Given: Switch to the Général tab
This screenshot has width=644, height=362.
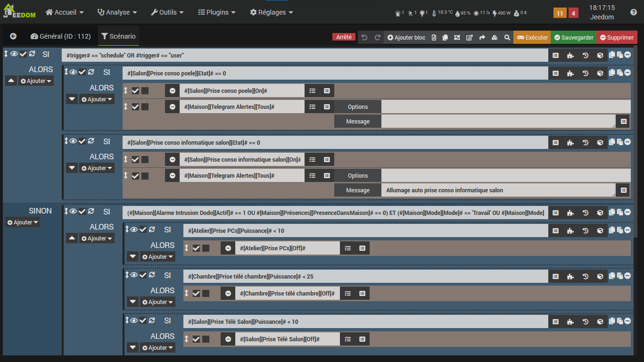Looking at the screenshot, I should (60, 36).
